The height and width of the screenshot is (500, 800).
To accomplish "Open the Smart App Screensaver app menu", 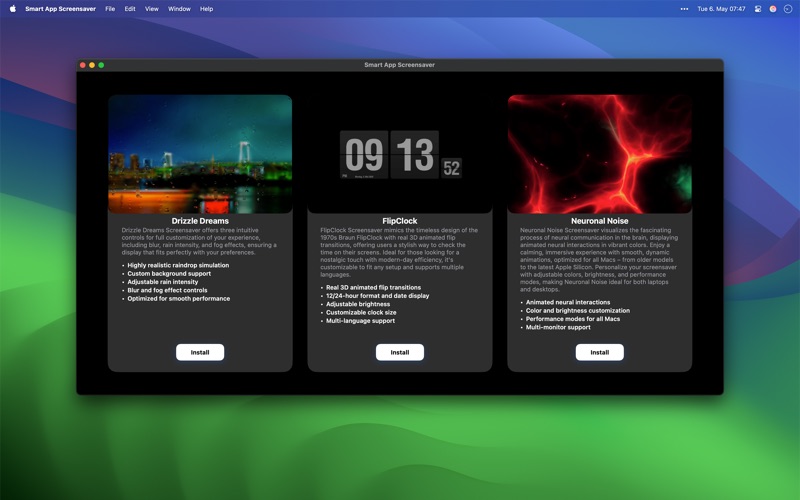I will pos(60,9).
